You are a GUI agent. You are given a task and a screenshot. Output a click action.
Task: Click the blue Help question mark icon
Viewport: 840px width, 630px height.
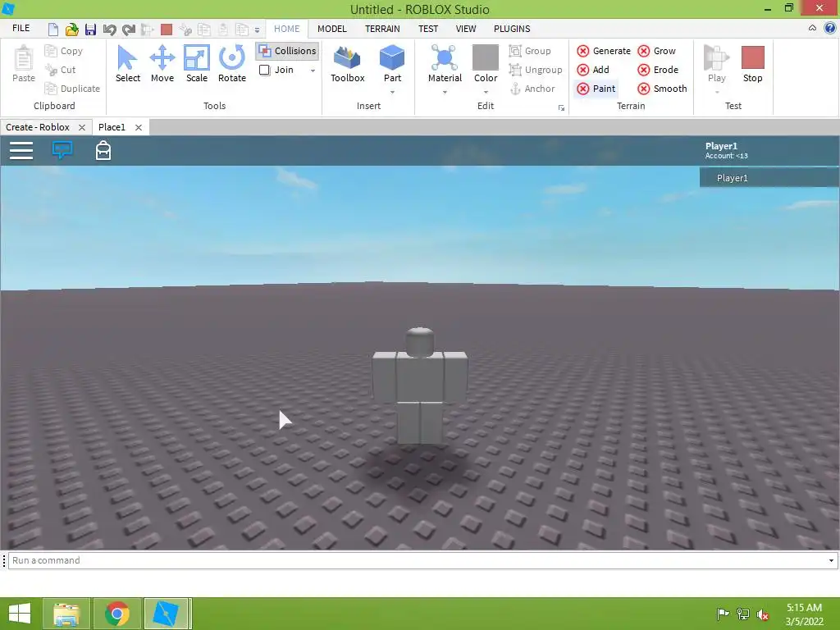(830, 28)
